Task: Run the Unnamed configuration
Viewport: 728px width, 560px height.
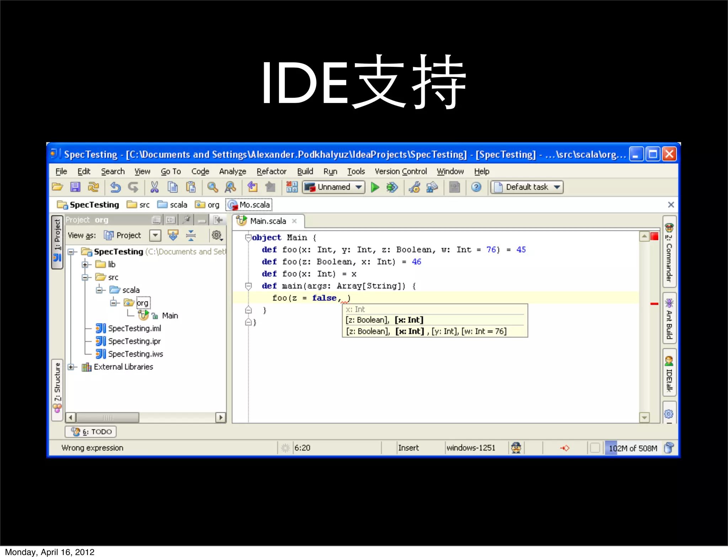Action: click(375, 187)
